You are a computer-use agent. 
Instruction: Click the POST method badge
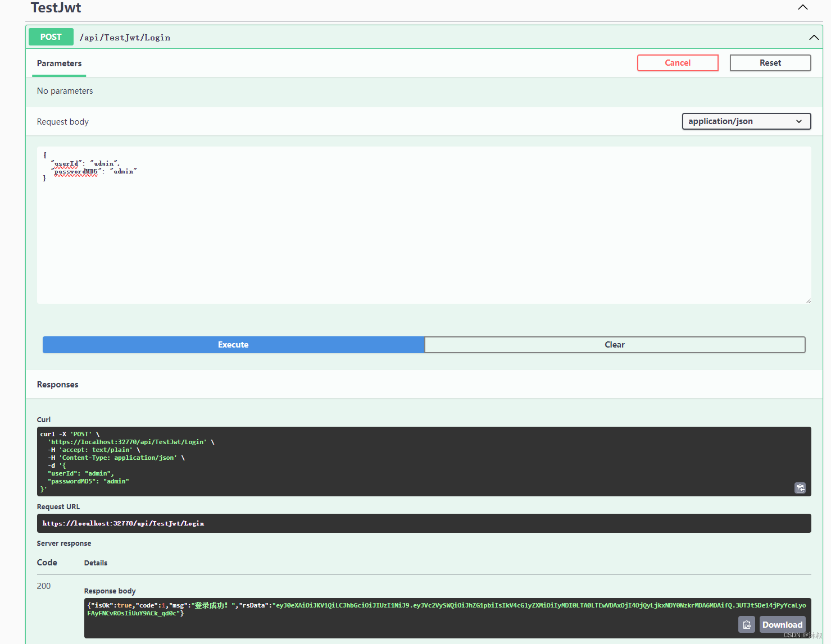[51, 37]
